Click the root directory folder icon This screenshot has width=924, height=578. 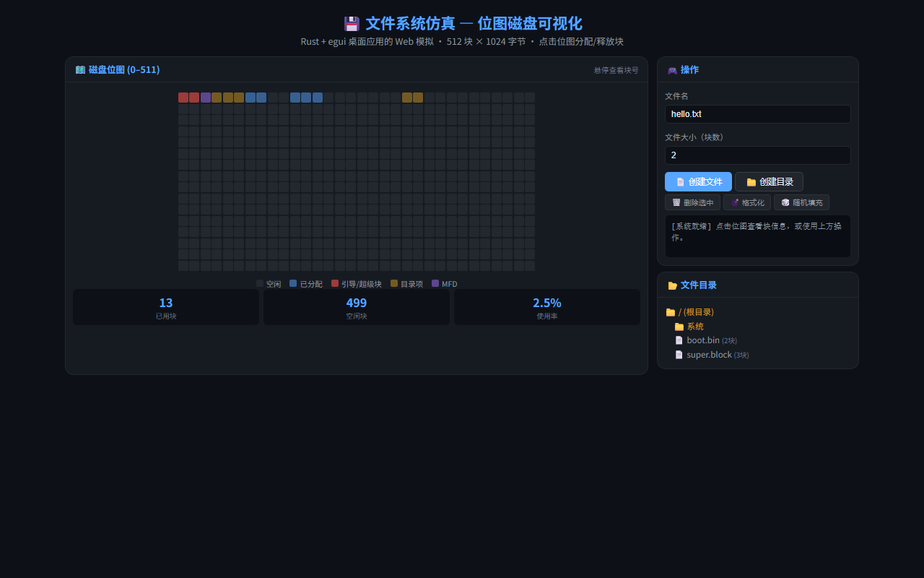[x=670, y=312]
